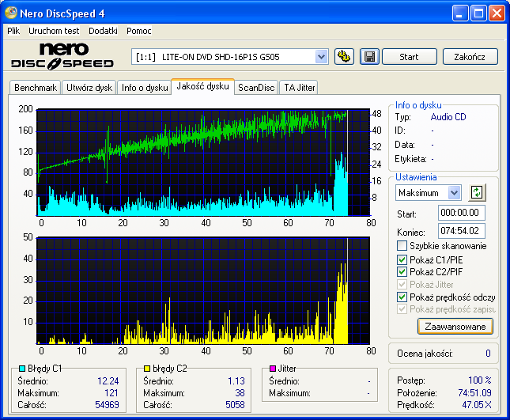Open the Plik menu
510x420 pixels.
tap(13, 31)
